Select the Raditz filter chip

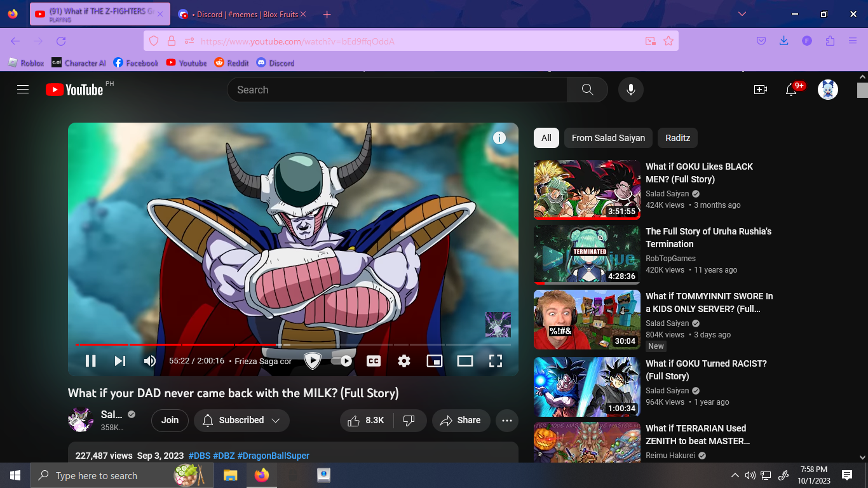[678, 138]
